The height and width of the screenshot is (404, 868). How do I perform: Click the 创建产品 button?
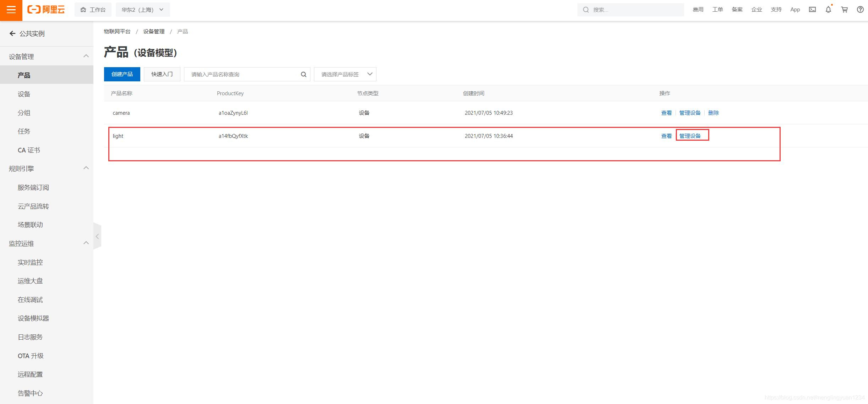tap(122, 74)
